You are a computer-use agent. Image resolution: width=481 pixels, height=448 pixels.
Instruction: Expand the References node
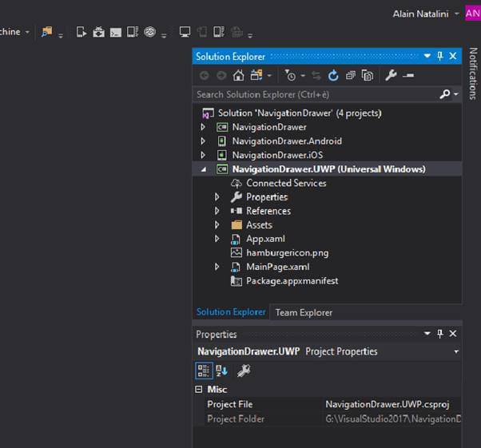[217, 211]
